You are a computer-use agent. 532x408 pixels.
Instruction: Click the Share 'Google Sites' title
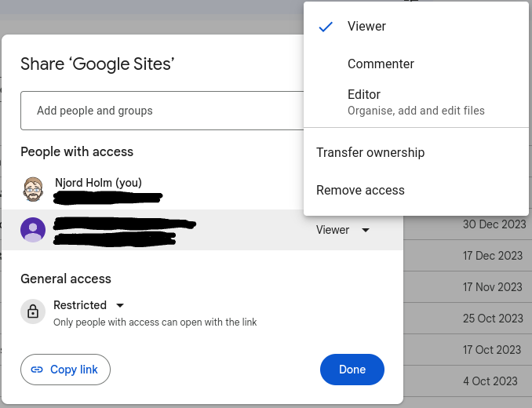click(x=97, y=64)
